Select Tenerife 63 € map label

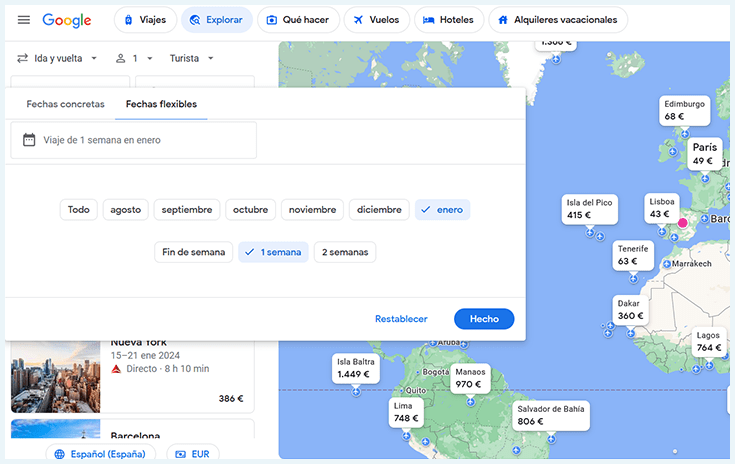pyautogui.click(x=633, y=255)
